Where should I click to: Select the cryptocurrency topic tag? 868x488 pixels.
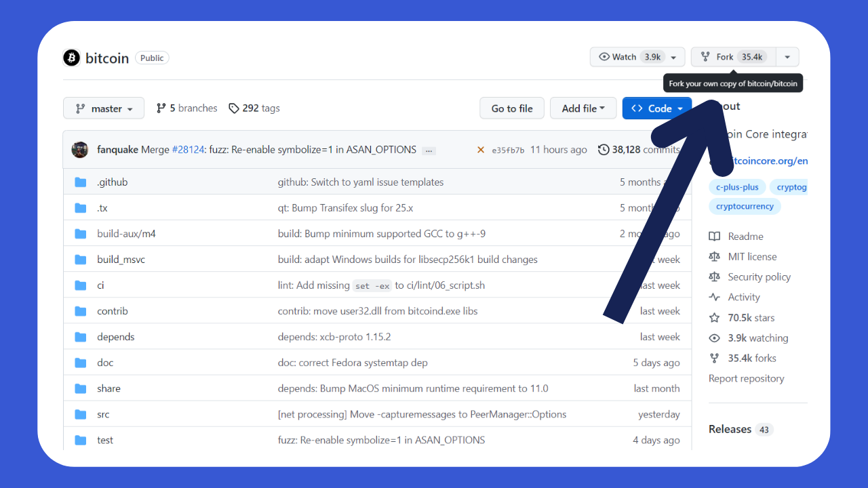click(x=745, y=206)
